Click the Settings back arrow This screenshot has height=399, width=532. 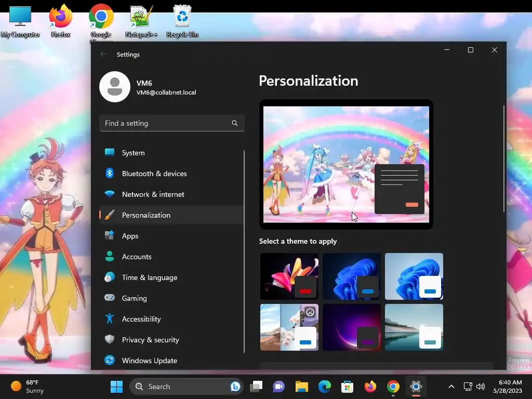point(103,54)
